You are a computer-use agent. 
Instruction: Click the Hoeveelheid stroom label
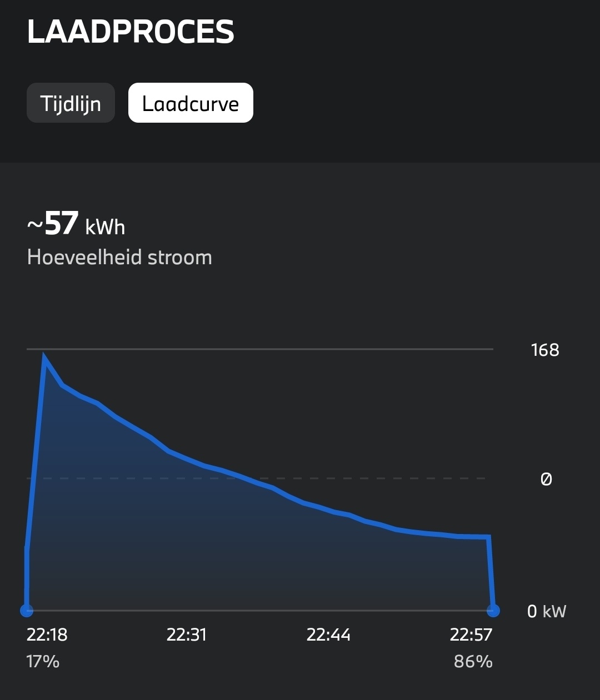[119, 258]
